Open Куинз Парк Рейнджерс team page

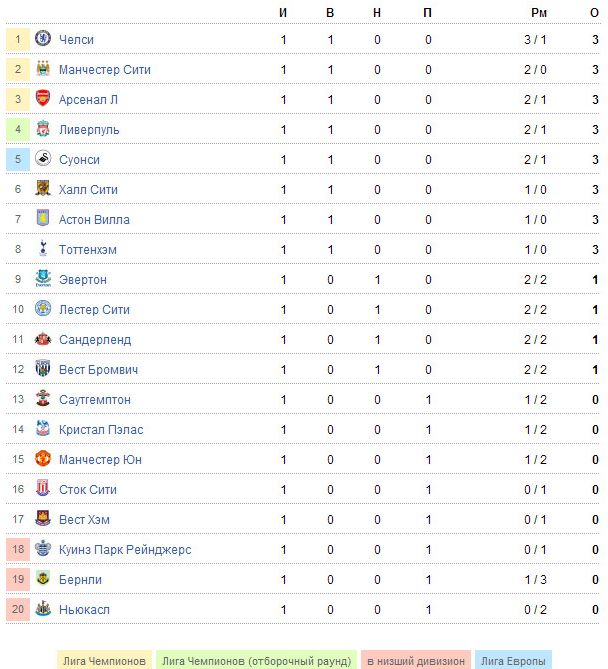coord(125,550)
